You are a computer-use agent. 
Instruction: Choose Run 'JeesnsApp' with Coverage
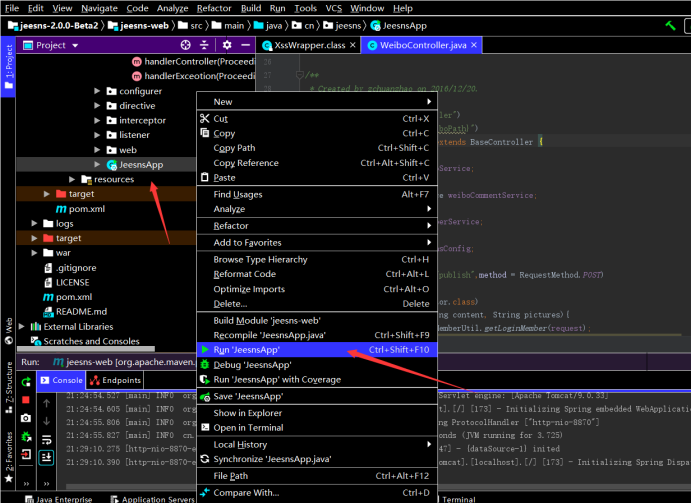[x=317, y=380]
